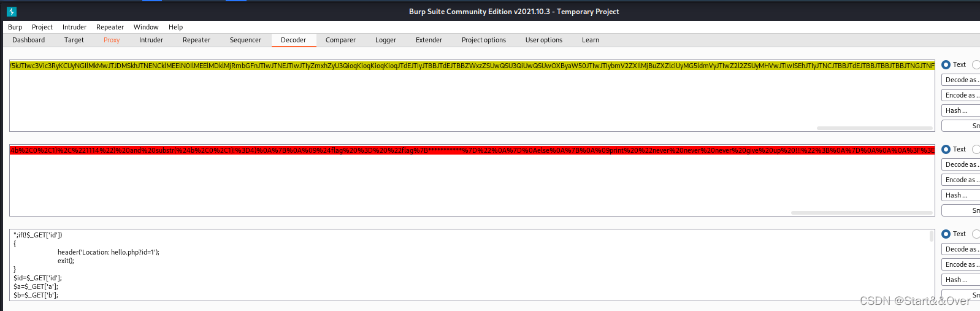Select Text radio for the second decoder box
Image resolution: width=980 pixels, height=311 pixels.
click(946, 149)
